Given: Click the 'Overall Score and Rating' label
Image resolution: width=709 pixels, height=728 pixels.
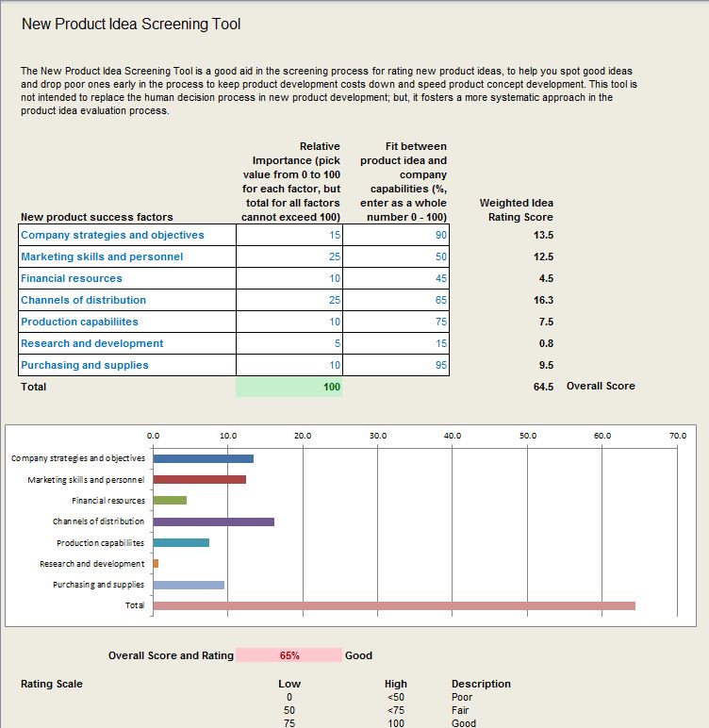Looking at the screenshot, I should pyautogui.click(x=171, y=655).
